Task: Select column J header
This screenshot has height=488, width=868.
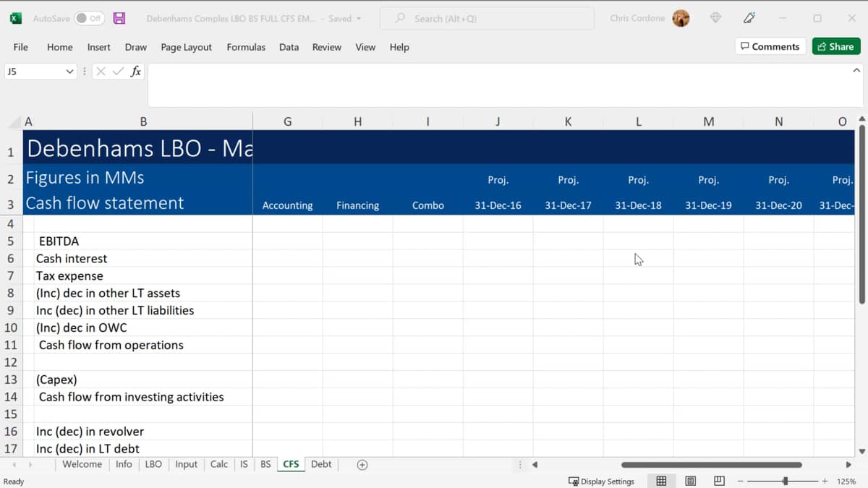Action: pos(498,121)
